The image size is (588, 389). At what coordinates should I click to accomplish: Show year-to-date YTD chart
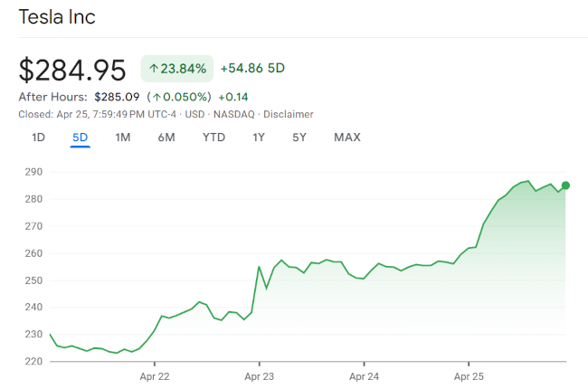pyautogui.click(x=213, y=138)
